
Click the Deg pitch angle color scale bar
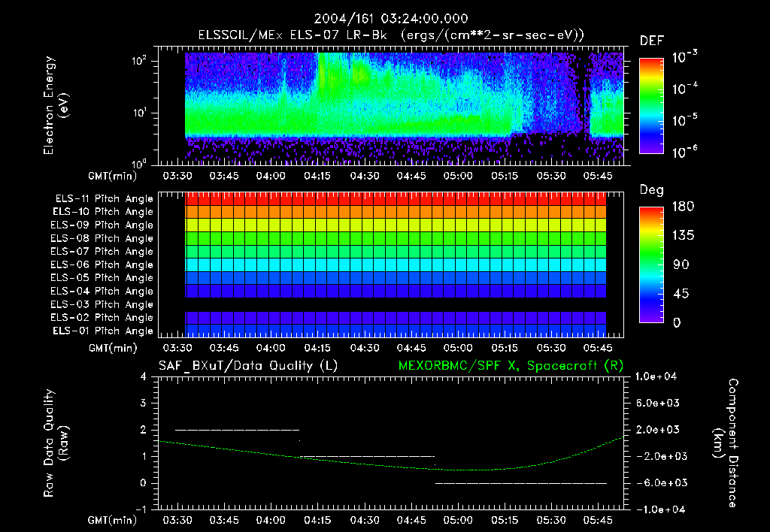651,264
